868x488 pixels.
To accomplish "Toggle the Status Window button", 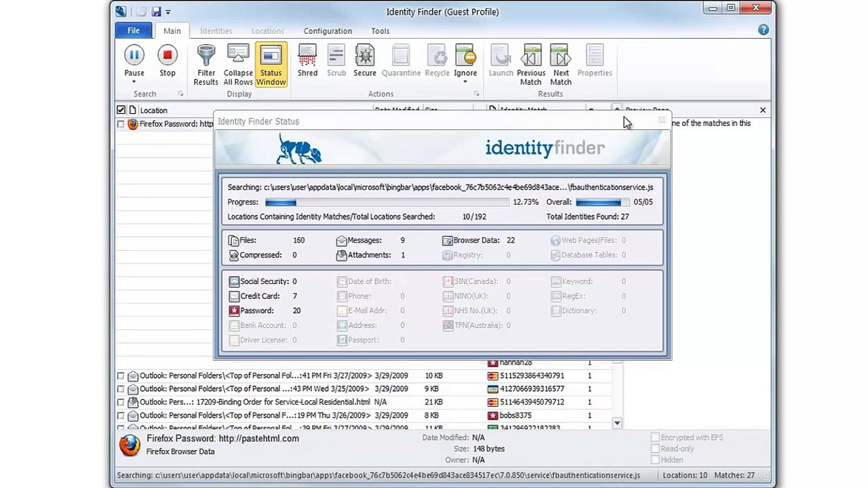I will [271, 65].
